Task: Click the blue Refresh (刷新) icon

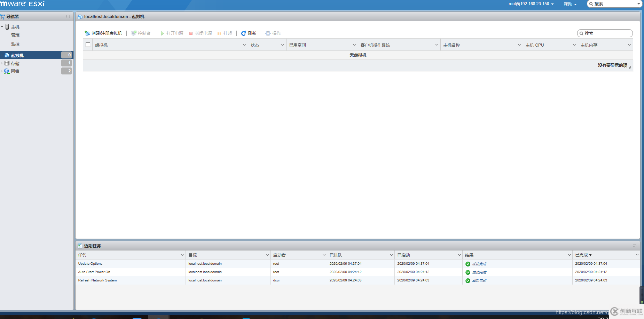Action: click(x=244, y=33)
